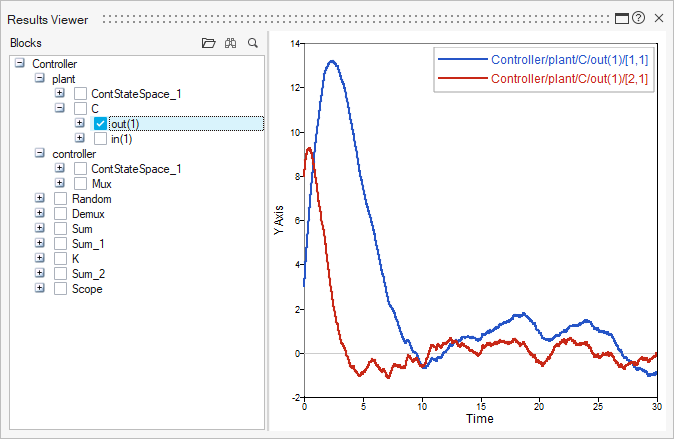Screen dimensions: 674x439
Task: Click the binoculars find icon
Action: tap(230, 43)
